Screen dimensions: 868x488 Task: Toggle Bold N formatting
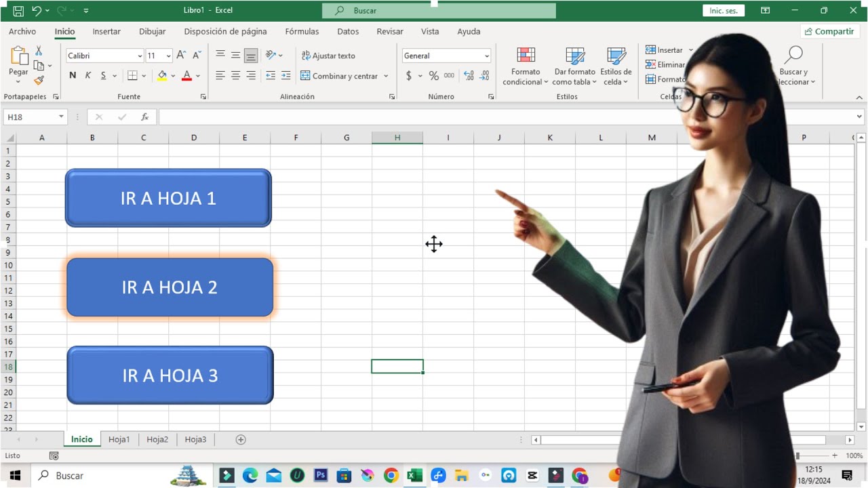coord(73,76)
